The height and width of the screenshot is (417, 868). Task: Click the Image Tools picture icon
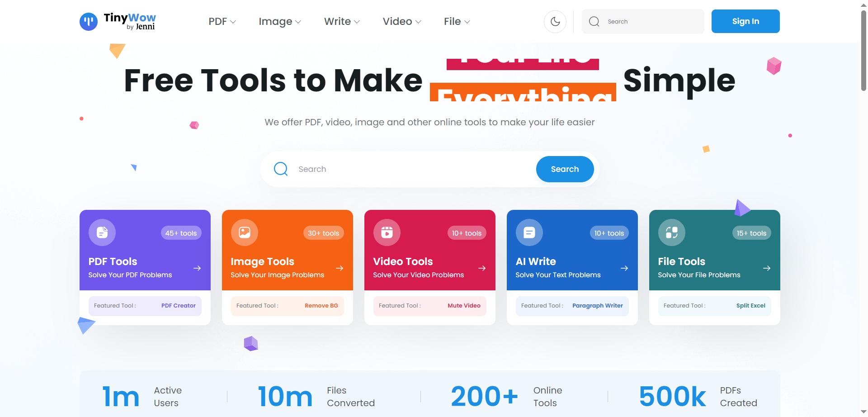pos(245,232)
